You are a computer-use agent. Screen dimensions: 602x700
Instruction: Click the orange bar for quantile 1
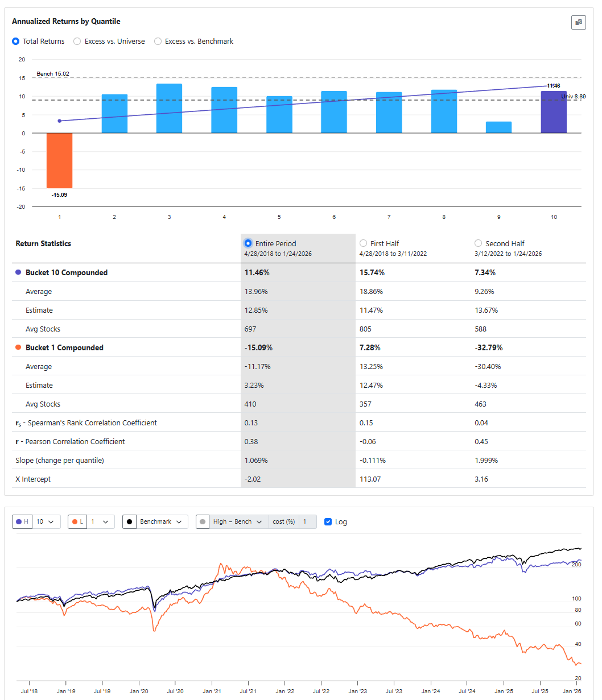coord(59,160)
